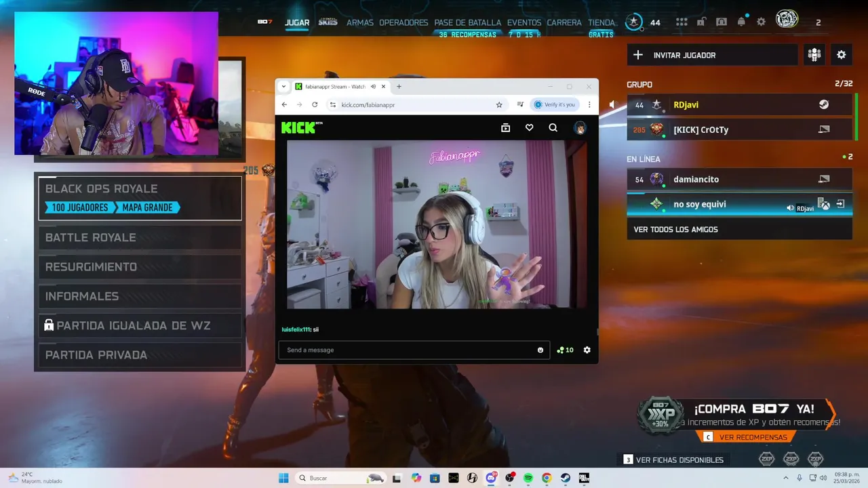Show hidden system tray icons chevron
Image resolution: width=868 pixels, height=488 pixels.
[x=786, y=478]
